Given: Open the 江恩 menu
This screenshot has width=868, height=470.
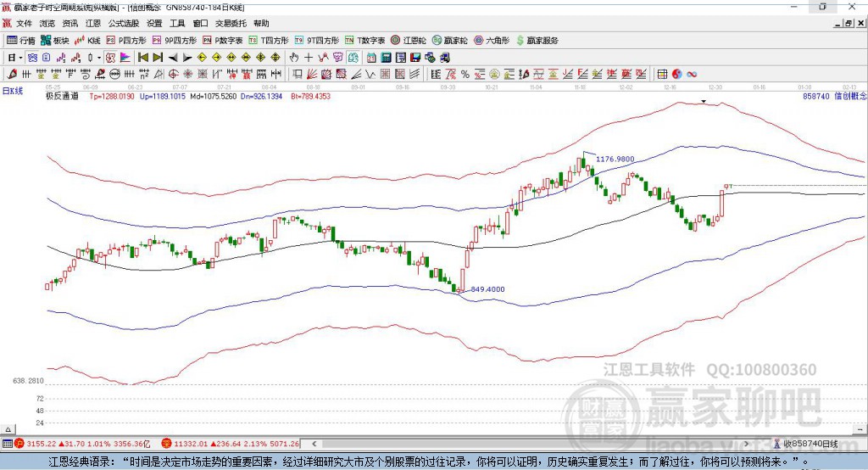Looking at the screenshot, I should pos(93,23).
